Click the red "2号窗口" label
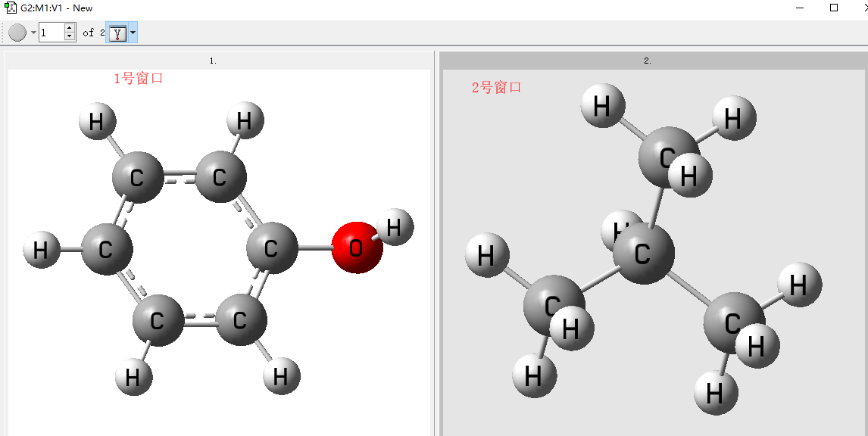 pyautogui.click(x=496, y=88)
